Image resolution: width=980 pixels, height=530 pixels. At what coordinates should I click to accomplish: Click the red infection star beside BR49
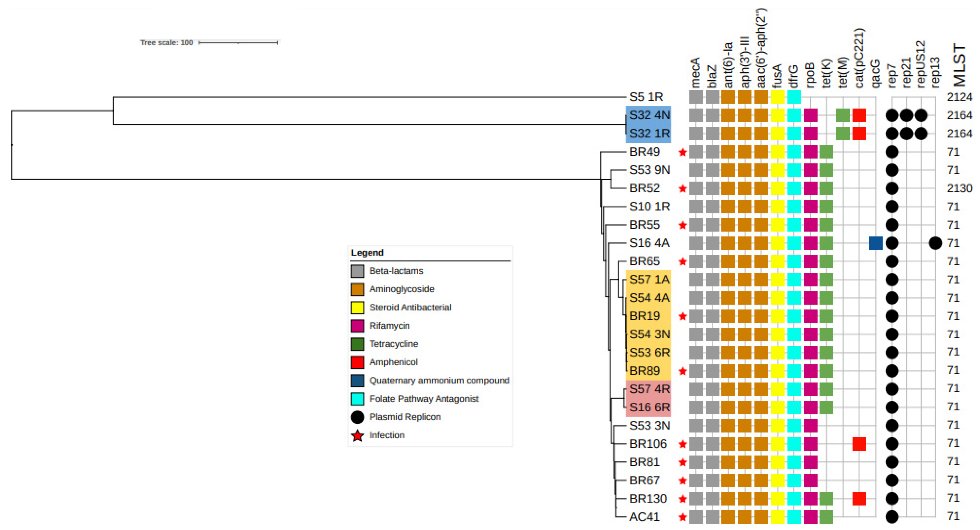(683, 152)
